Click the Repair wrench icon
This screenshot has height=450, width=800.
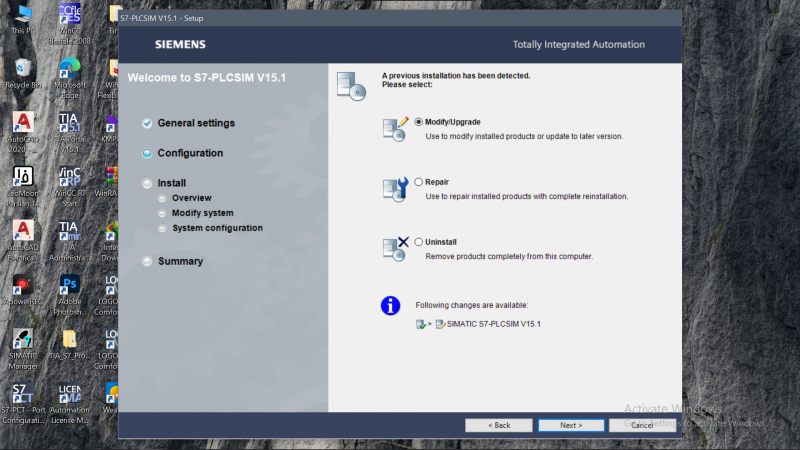click(395, 189)
